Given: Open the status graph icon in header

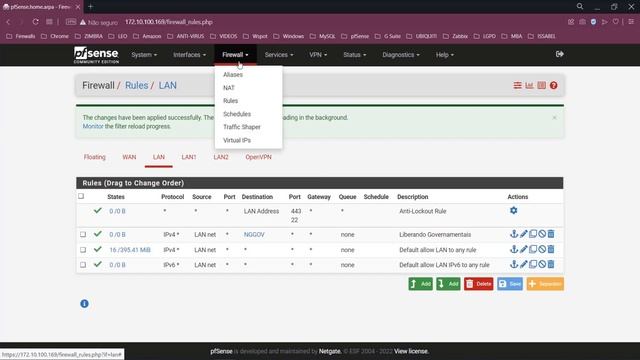Looking at the screenshot, I should tap(529, 85).
